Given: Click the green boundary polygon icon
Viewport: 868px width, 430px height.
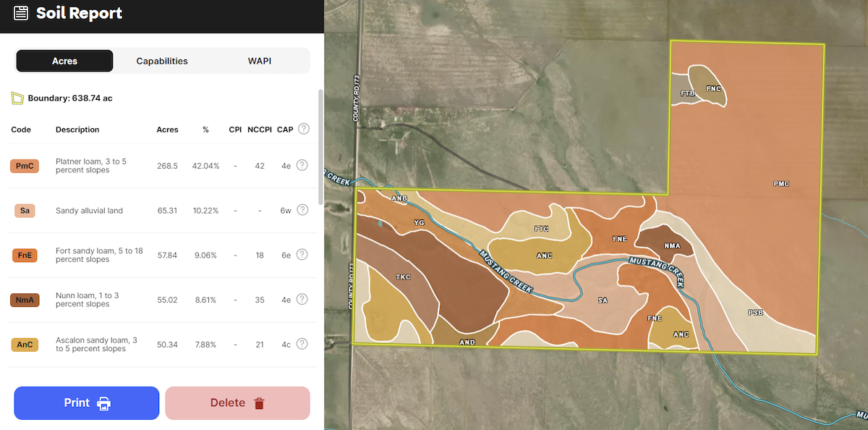Looking at the screenshot, I should [x=17, y=98].
